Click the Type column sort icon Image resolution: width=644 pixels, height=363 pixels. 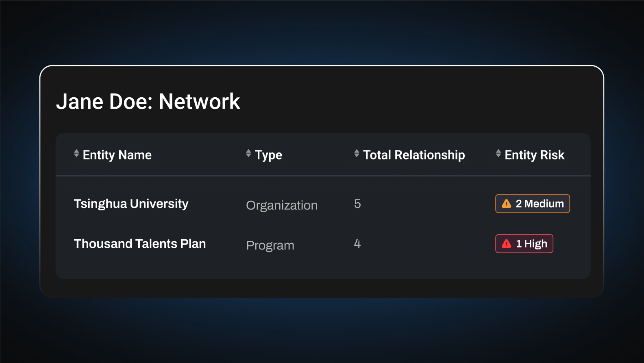click(248, 153)
